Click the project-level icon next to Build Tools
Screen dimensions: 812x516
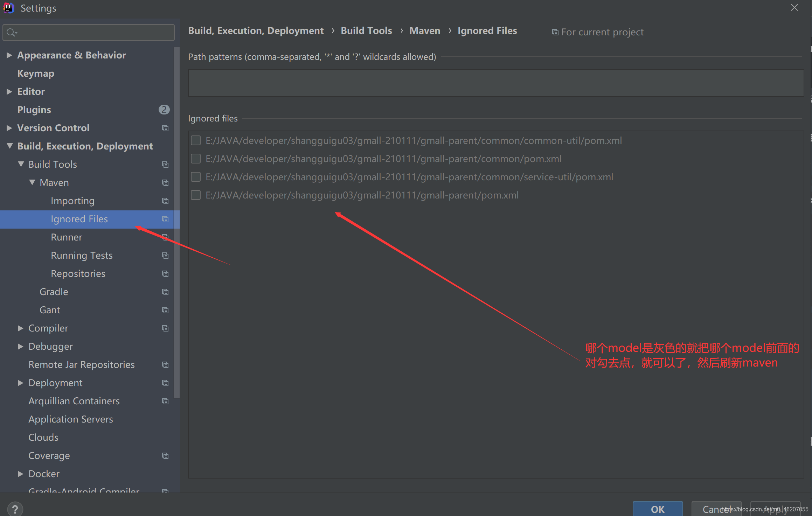(x=165, y=165)
